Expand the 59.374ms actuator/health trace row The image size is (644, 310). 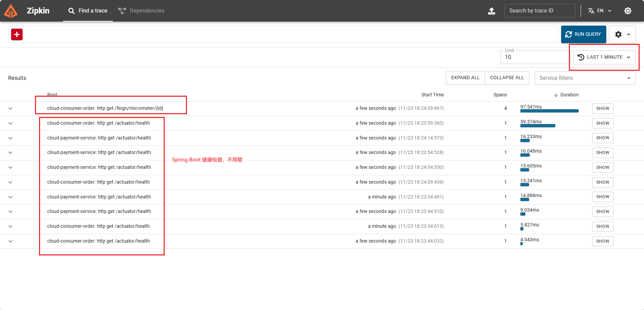[x=10, y=123]
